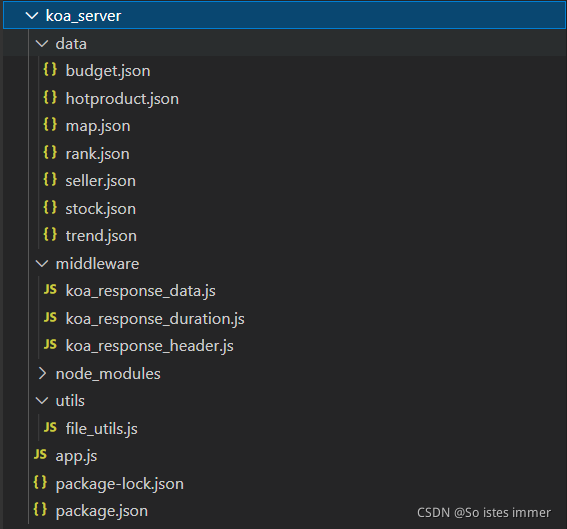
Task: Click the JSON icon beside package.json
Action: pyautogui.click(x=40, y=510)
